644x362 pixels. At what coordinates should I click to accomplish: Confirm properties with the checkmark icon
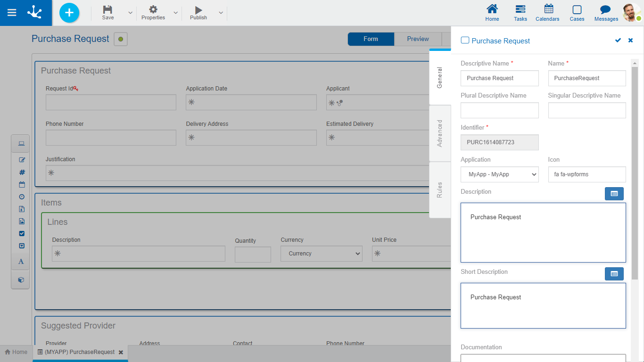(618, 41)
